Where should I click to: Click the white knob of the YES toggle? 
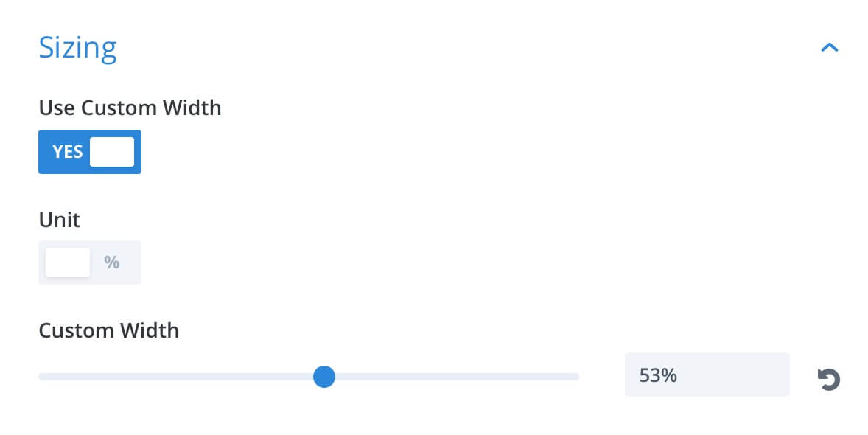point(112,152)
